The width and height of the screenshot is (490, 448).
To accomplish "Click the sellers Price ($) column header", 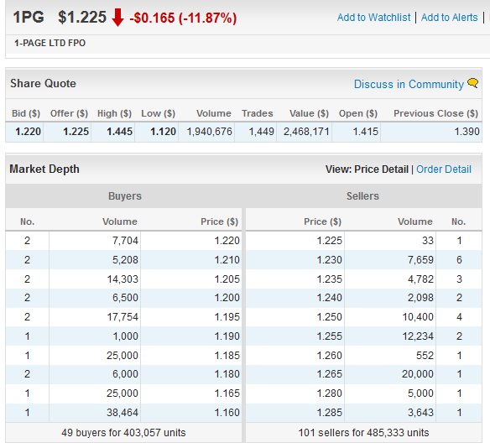I will [322, 221].
